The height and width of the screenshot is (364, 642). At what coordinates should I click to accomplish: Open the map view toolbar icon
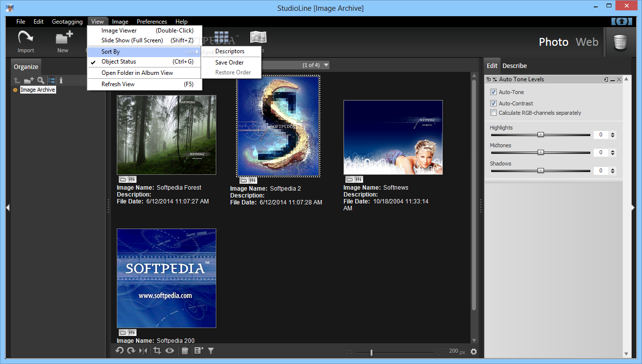pyautogui.click(x=258, y=37)
